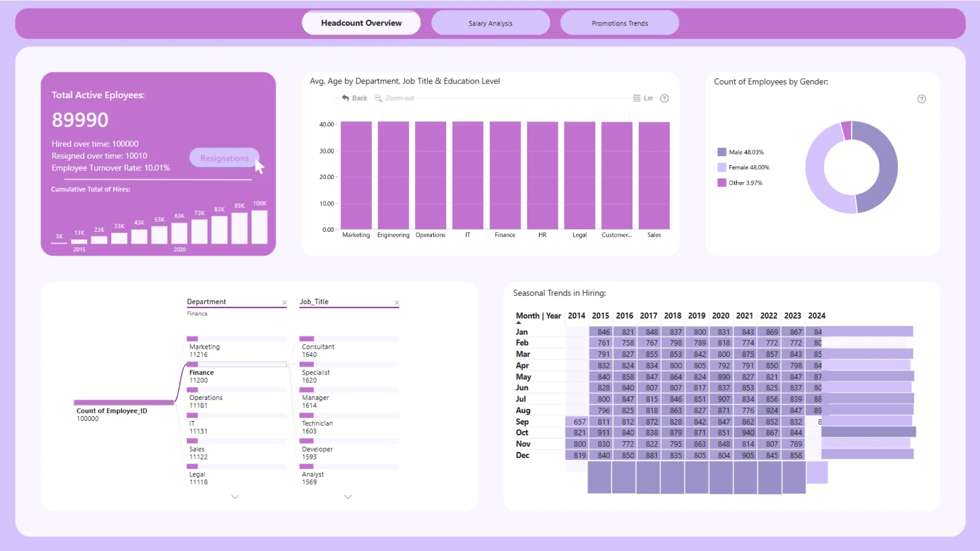Click the Sales bar in Avg. Age chart
Image resolution: width=980 pixels, height=551 pixels.
pos(654,176)
